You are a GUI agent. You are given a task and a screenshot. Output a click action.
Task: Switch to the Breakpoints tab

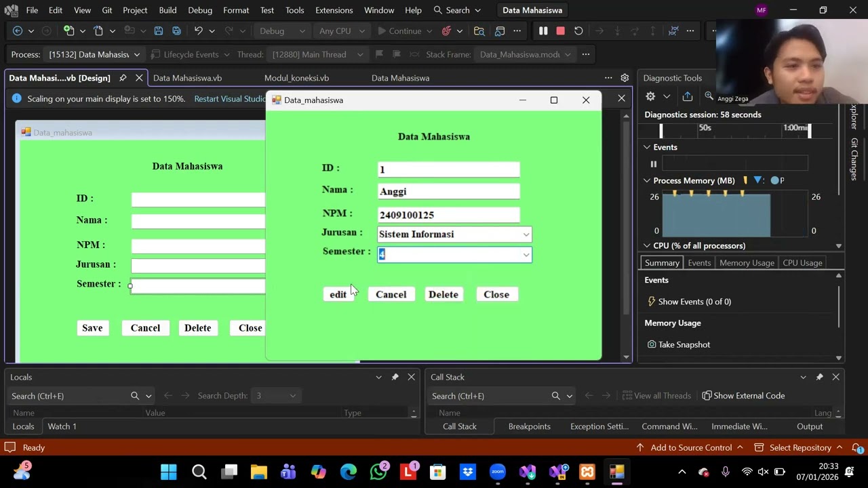coord(529,426)
